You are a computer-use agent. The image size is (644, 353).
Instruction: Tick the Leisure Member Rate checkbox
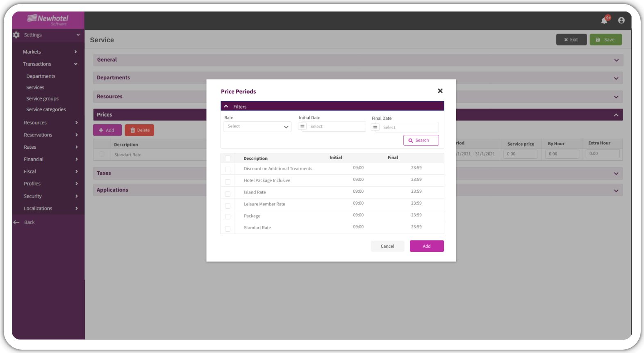(x=228, y=206)
